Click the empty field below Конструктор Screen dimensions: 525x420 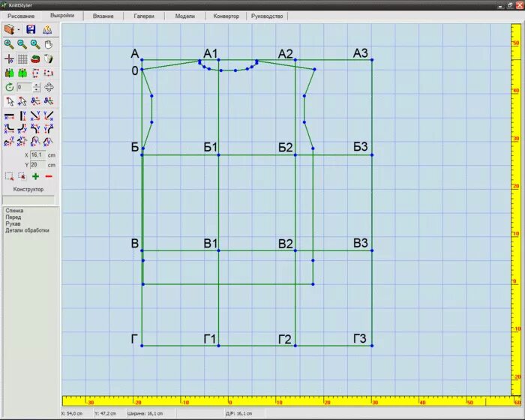[x=28, y=200]
